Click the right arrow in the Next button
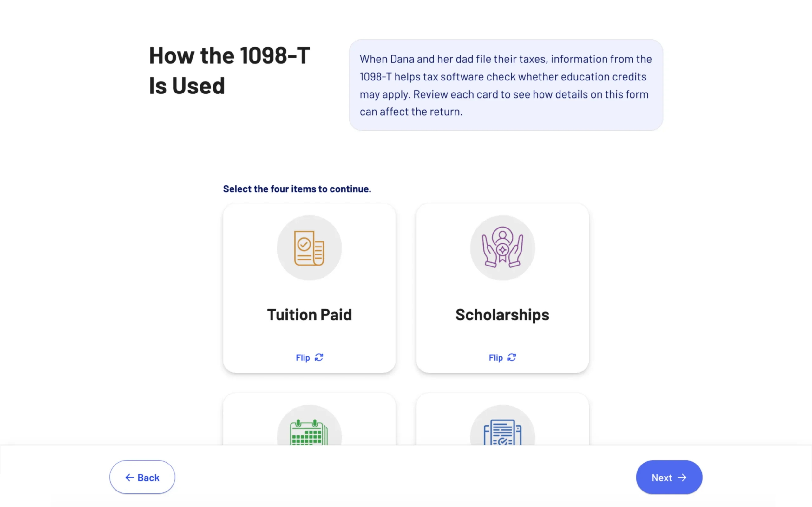The image size is (812, 507). point(682,478)
